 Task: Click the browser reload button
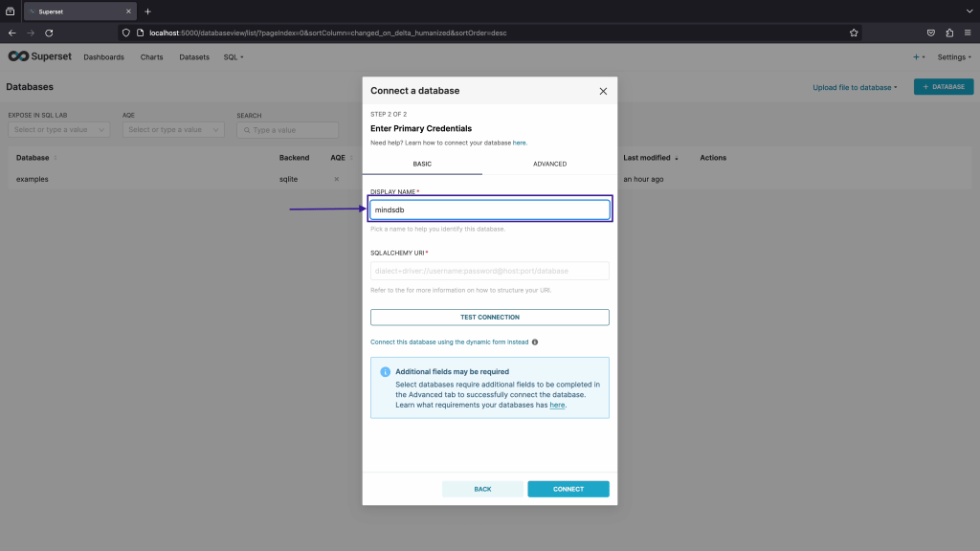pos(52,33)
